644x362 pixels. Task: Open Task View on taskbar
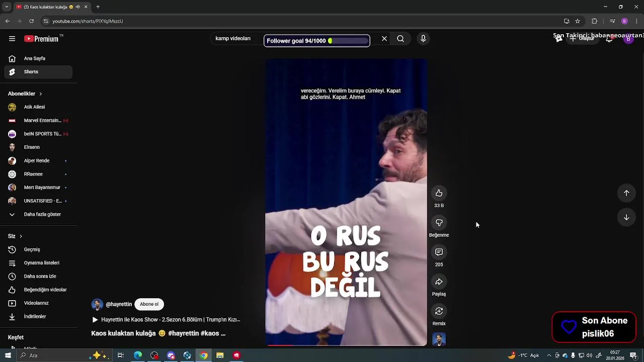pos(121,355)
